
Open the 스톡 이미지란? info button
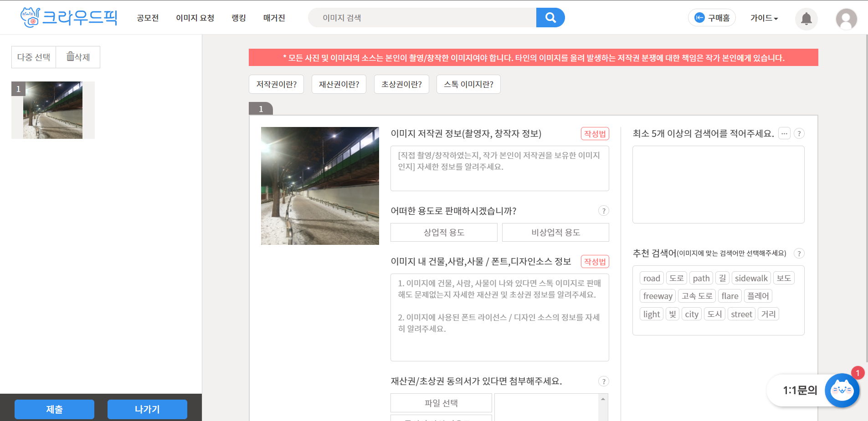tap(468, 84)
